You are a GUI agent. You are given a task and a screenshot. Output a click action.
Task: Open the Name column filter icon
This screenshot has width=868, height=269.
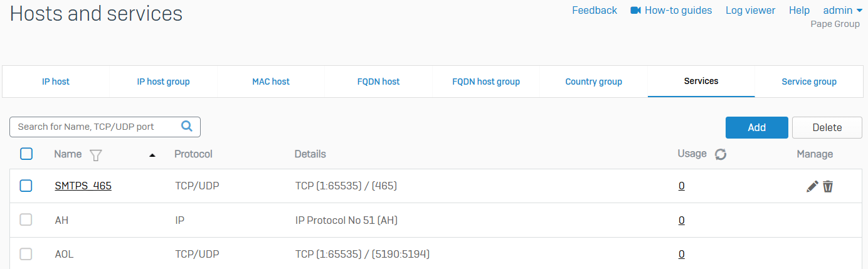tap(95, 154)
